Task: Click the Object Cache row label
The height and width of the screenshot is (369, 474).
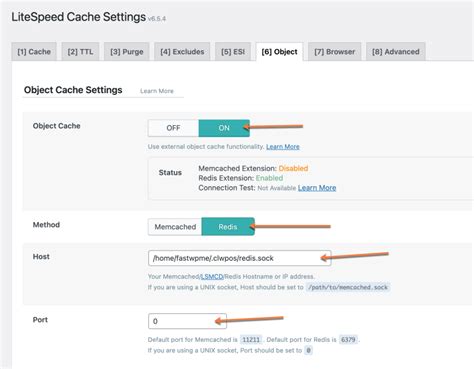Action: click(57, 126)
